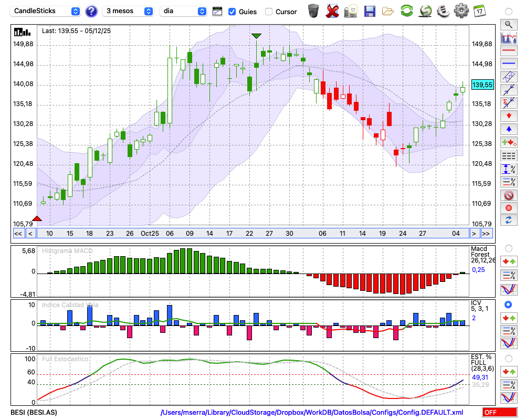Click the bar chart icon near 'Last:'
This screenshot has width=525, height=420.
[22, 32]
